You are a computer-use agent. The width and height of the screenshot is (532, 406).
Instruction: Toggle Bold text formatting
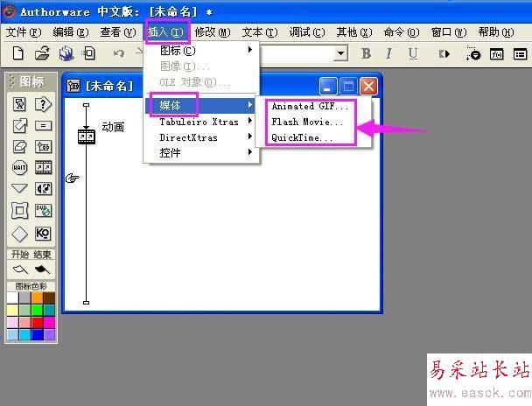(366, 53)
